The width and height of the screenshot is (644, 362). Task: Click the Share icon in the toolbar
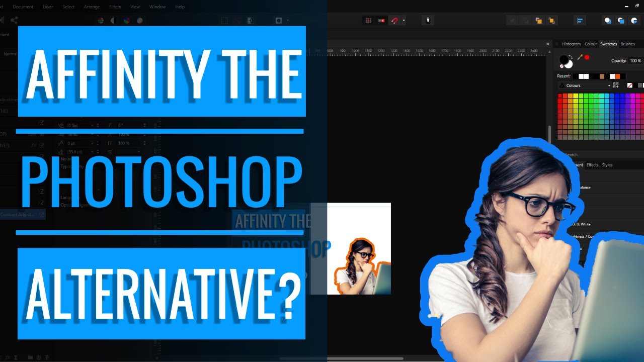14,21
